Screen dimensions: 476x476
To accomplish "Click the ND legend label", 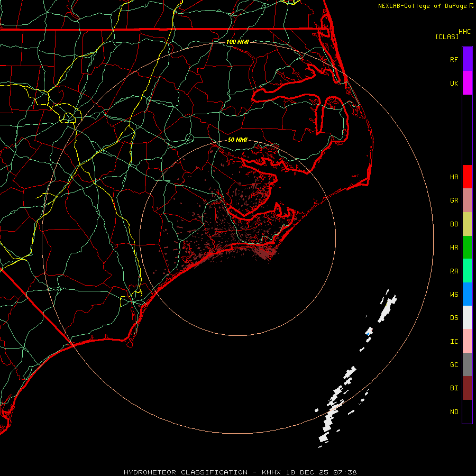I will pyautogui.click(x=454, y=412).
